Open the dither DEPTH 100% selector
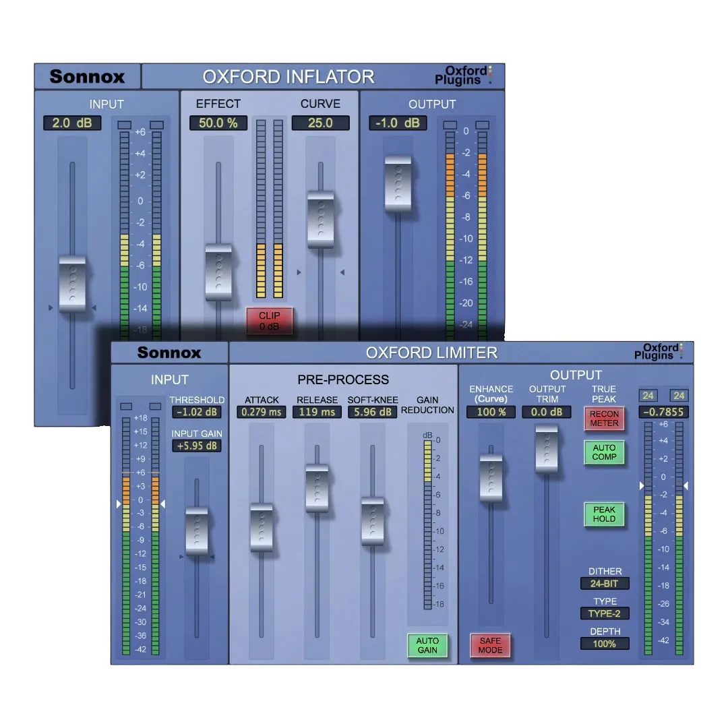This screenshot has height=728, width=728. pyautogui.click(x=605, y=644)
